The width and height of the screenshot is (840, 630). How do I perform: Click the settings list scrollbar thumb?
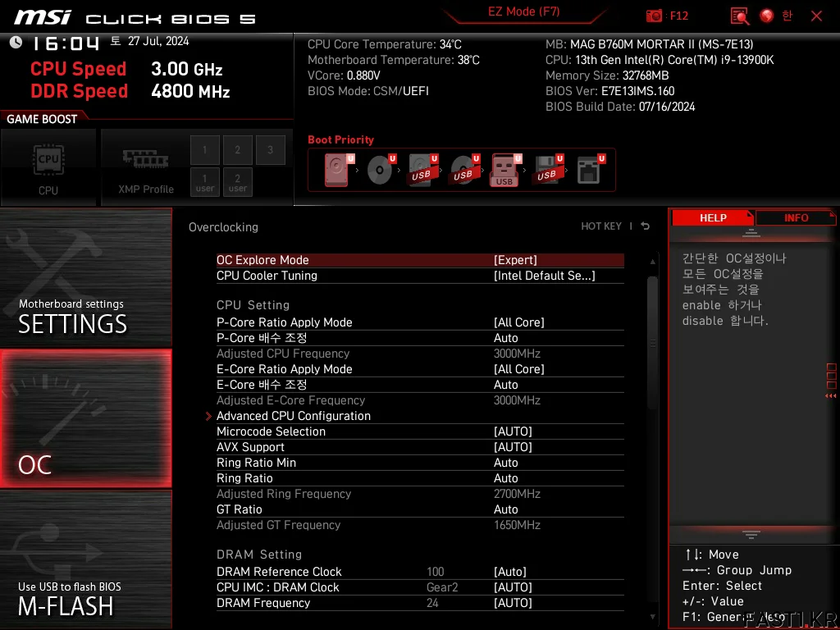(x=652, y=343)
